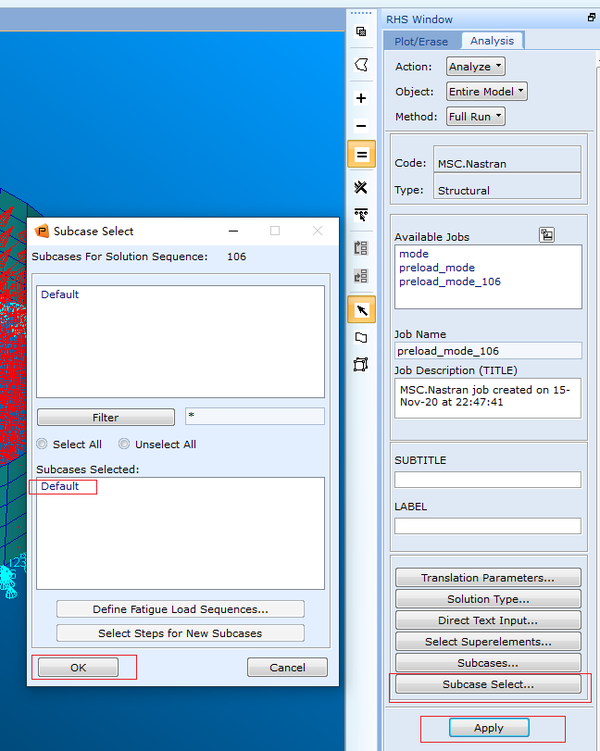
Task: Click the plus (add) icon
Action: (361, 98)
